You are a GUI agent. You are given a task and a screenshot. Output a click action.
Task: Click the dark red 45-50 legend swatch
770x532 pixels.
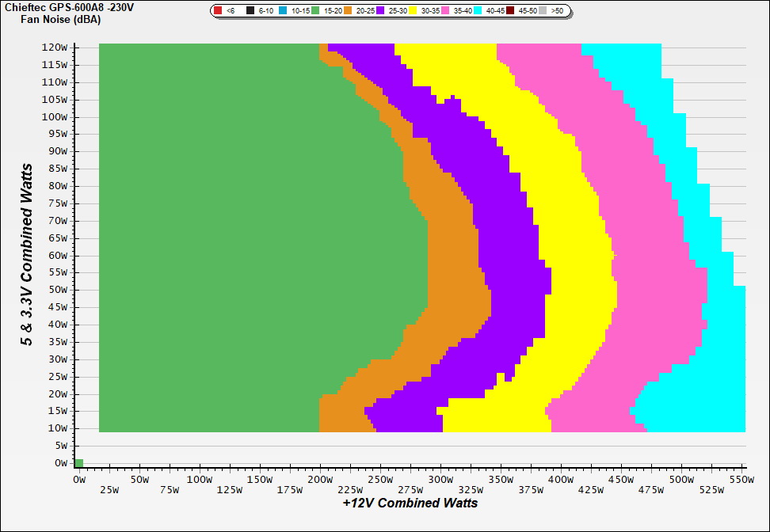(511, 11)
